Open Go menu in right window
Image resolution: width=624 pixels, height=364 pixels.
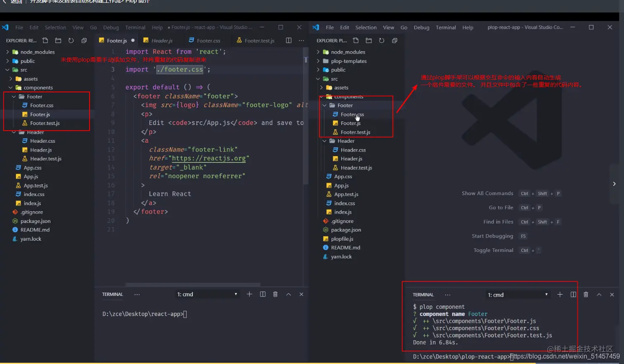click(404, 27)
